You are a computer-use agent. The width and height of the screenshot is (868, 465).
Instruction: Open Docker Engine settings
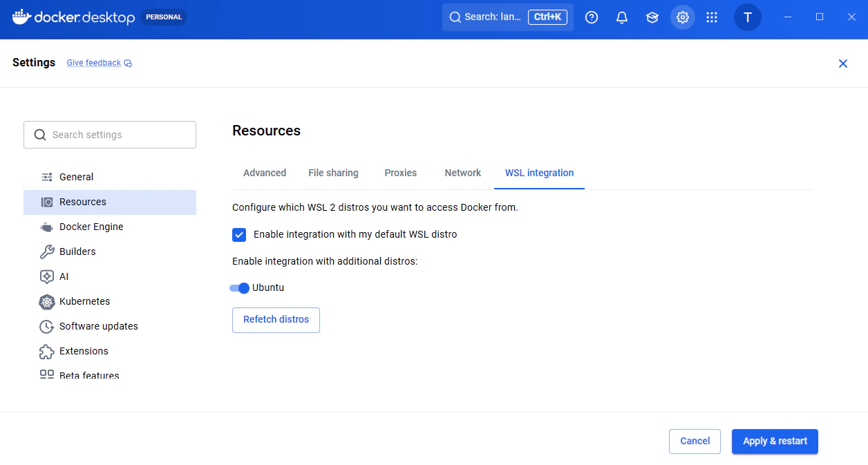click(x=110, y=227)
